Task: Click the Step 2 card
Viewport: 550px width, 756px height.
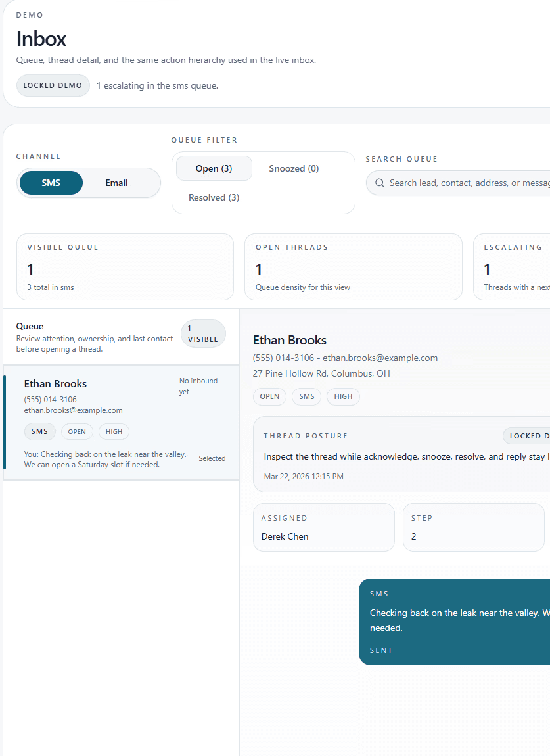Action: [473, 527]
